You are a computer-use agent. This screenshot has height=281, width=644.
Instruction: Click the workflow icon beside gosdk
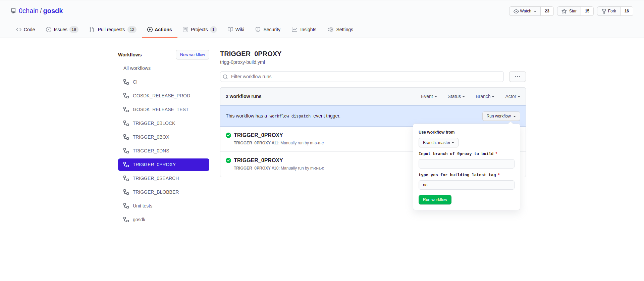pos(126,220)
